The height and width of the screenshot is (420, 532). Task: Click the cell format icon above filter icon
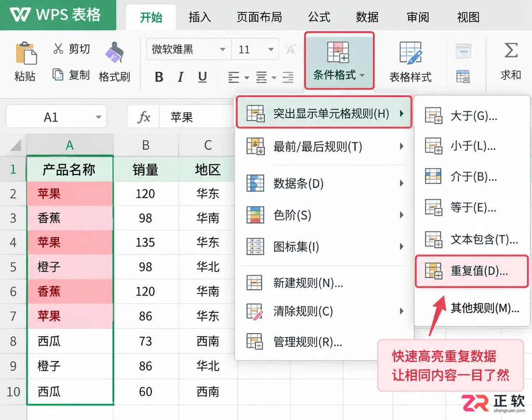(x=463, y=51)
